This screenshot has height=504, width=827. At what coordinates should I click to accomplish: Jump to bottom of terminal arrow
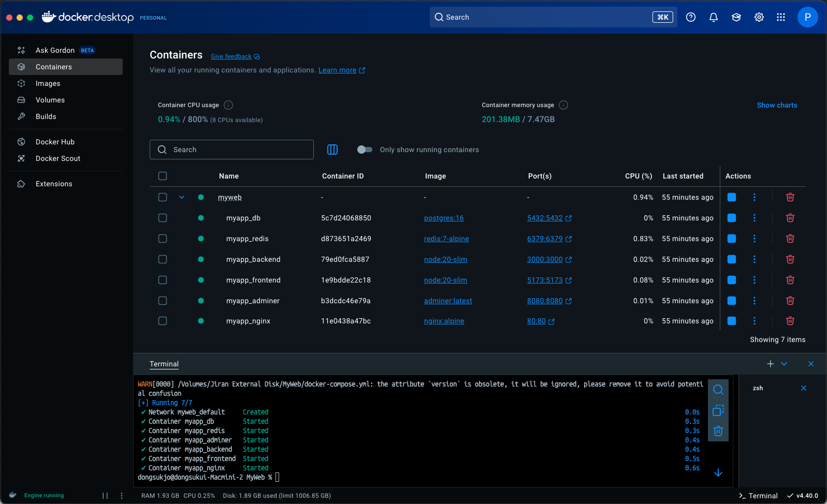[718, 473]
